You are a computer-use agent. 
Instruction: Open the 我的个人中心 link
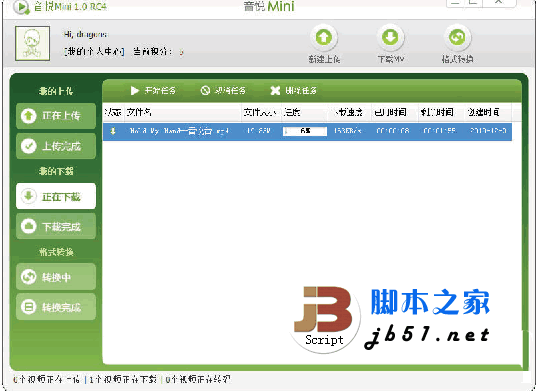pos(94,52)
